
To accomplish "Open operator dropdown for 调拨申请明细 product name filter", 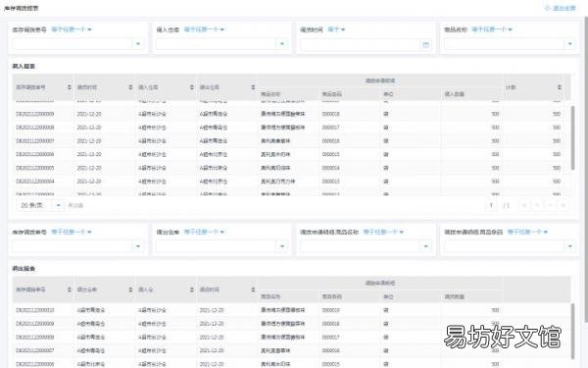I will pos(383,232).
